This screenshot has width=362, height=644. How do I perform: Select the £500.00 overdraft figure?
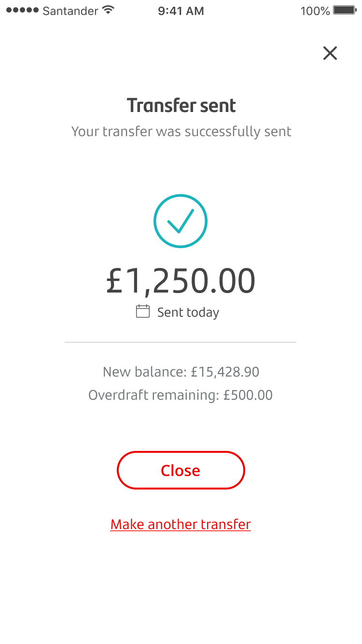[248, 395]
